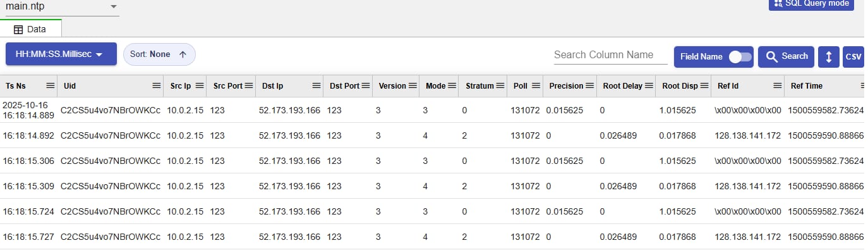Focus the Search Column Name field
This screenshot has width=868, height=250.
tap(610, 55)
